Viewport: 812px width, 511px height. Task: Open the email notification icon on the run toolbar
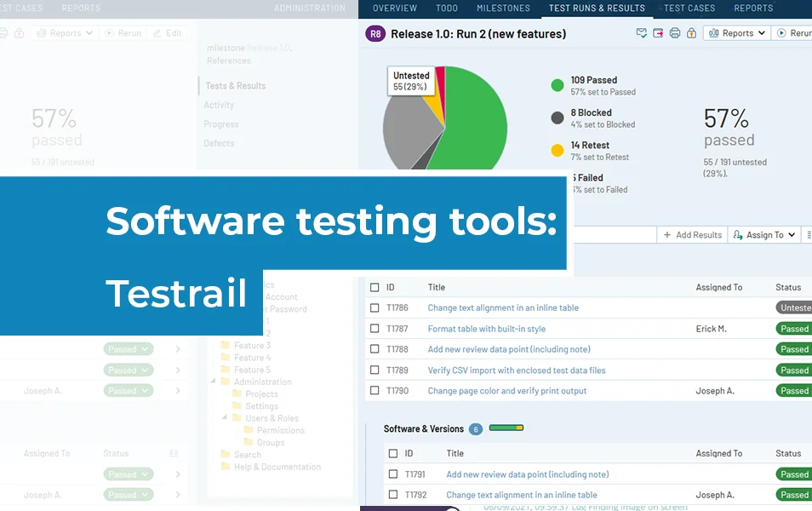[641, 32]
